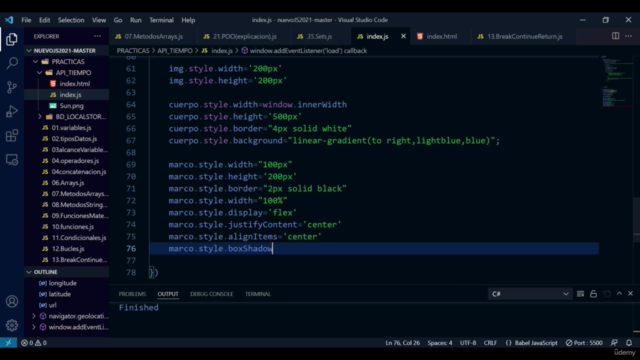Open the Run menu
This screenshot has height=360, width=640.
136,20
